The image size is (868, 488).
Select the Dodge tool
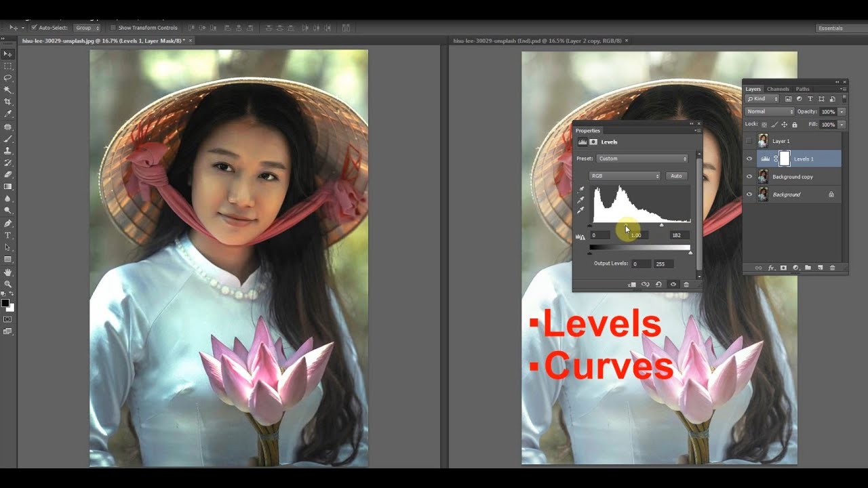[8, 210]
